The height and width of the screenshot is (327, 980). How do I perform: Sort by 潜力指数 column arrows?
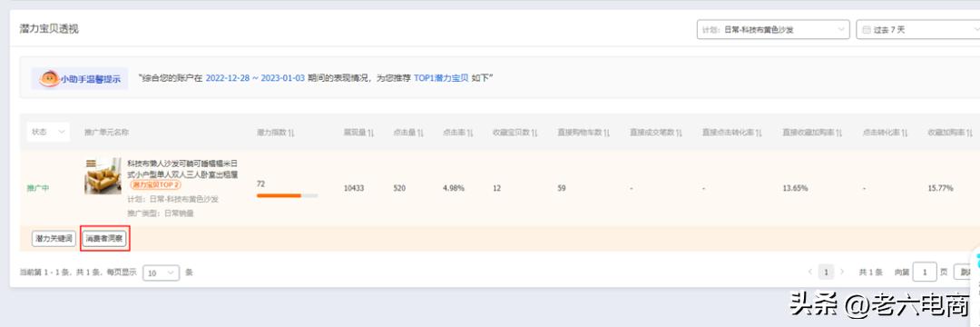(x=292, y=133)
